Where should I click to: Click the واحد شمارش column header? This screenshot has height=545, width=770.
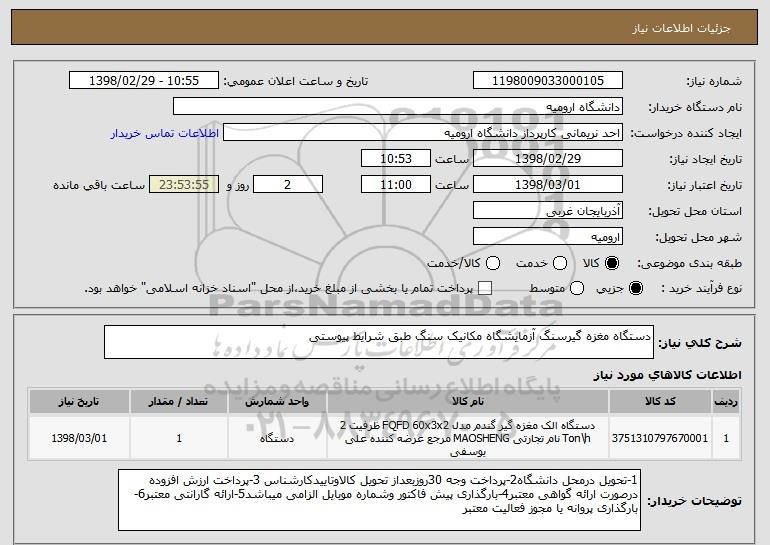[x=277, y=402]
